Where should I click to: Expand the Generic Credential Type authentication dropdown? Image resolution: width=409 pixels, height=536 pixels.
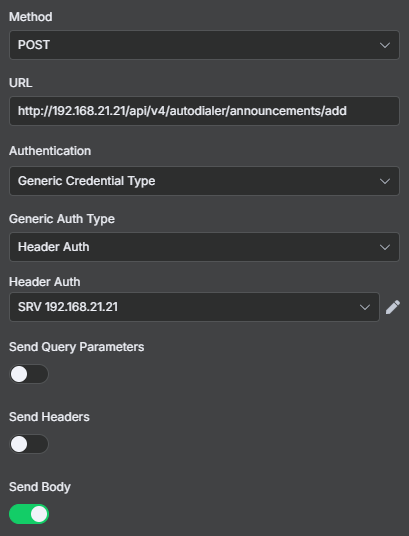pos(204,181)
